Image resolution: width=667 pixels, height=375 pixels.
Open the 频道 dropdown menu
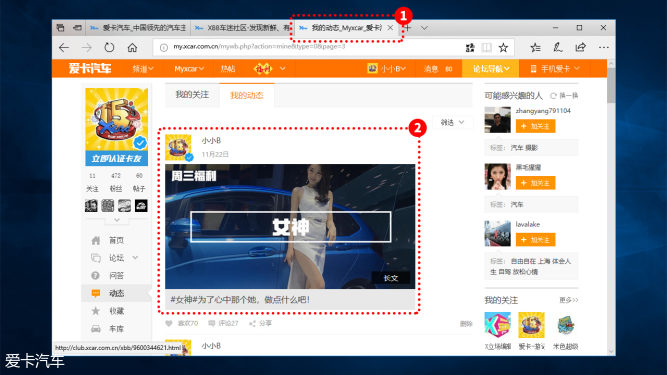point(143,69)
